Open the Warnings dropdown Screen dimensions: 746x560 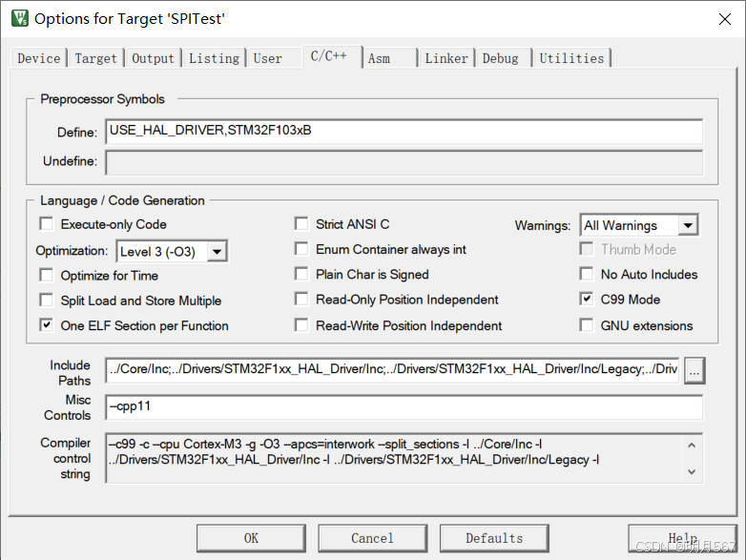point(688,225)
